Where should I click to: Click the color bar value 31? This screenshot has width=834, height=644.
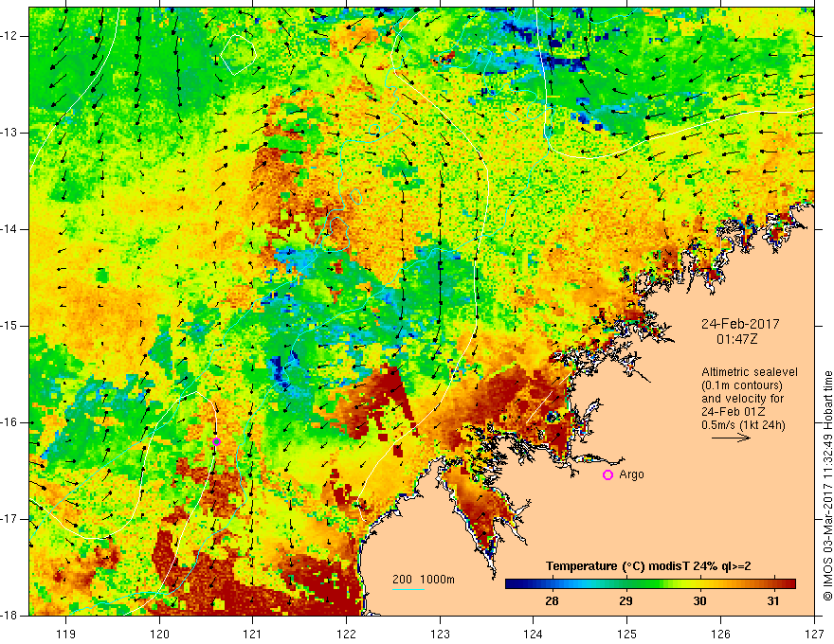773,601
